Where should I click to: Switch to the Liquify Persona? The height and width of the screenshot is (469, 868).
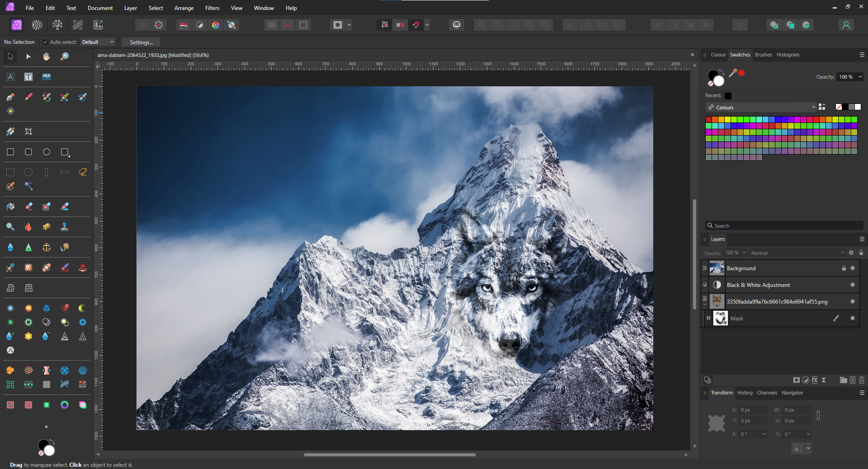point(37,25)
